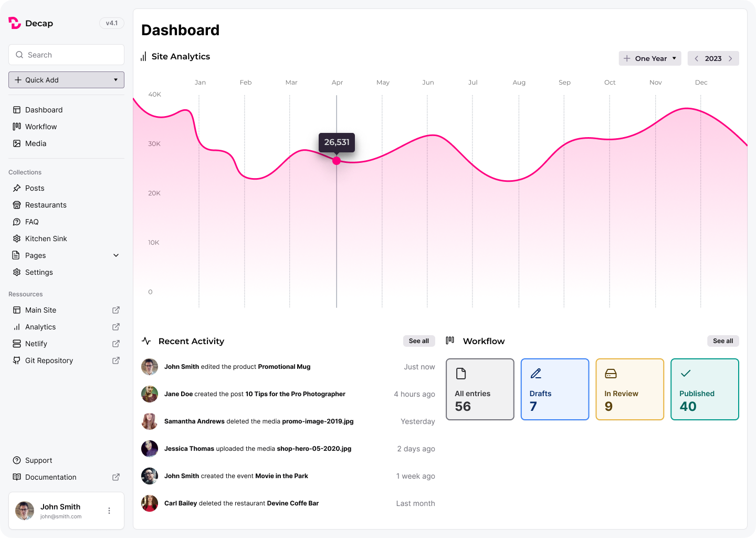Open Media in sidebar navigation
This screenshot has width=756, height=538.
coord(66,143)
